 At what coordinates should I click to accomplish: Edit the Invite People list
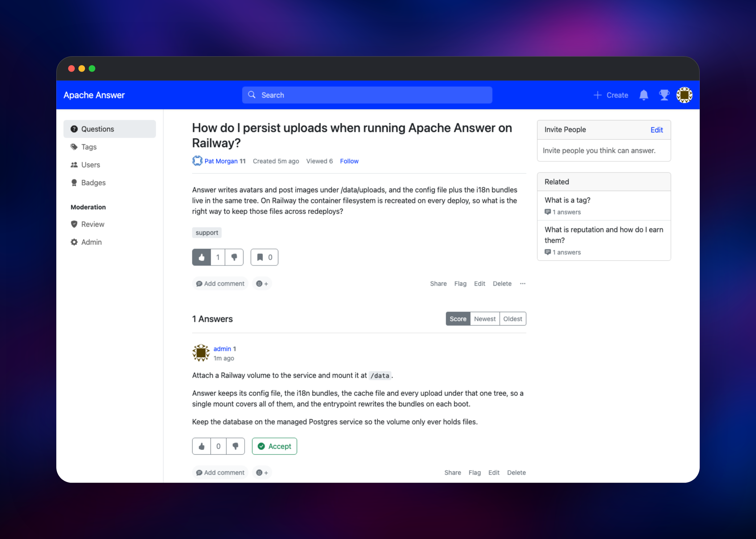click(657, 130)
